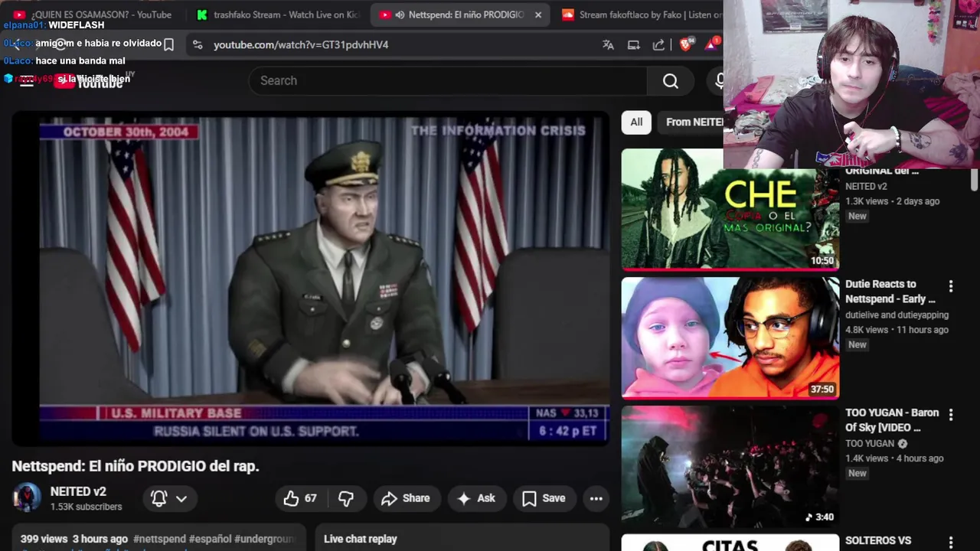
Task: Like the Nettspend video
Action: (x=300, y=498)
